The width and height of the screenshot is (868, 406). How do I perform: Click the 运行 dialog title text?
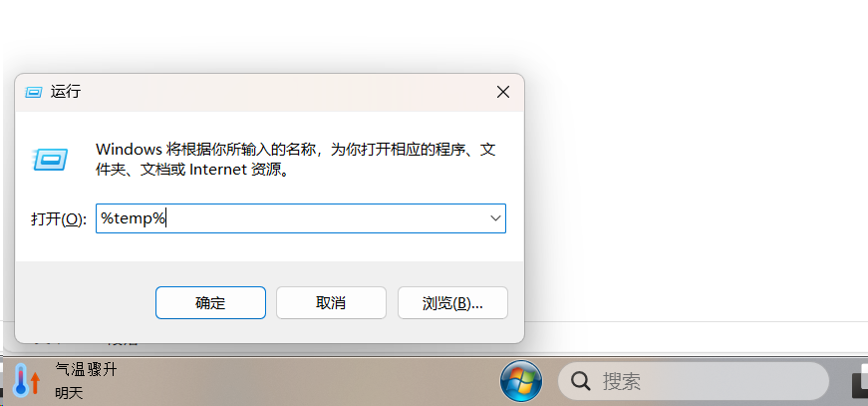tap(66, 92)
